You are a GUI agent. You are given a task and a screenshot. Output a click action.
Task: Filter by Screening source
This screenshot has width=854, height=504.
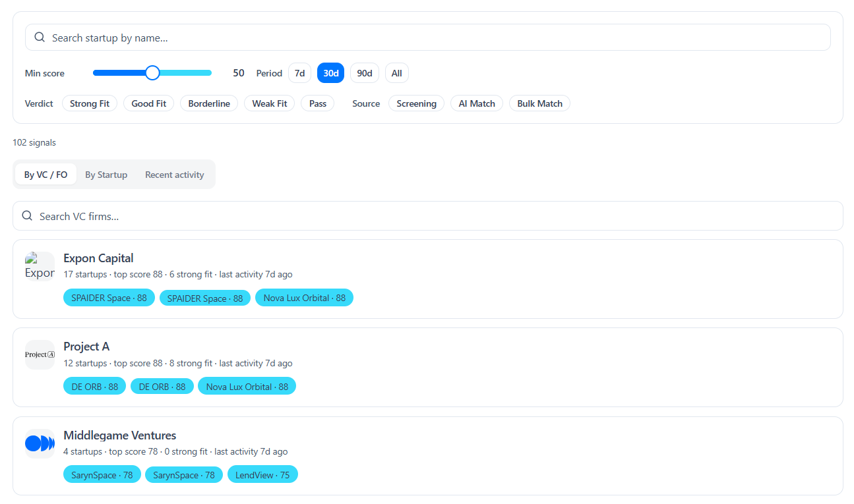417,103
